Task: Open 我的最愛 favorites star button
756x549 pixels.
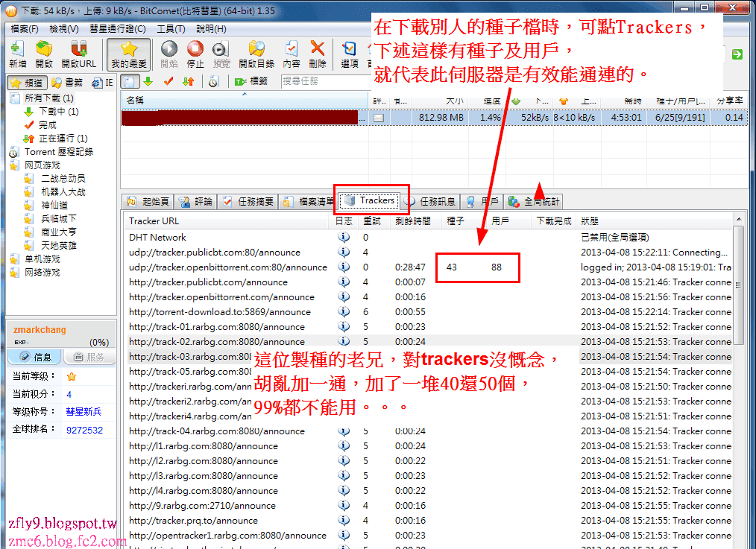Action: (x=129, y=54)
